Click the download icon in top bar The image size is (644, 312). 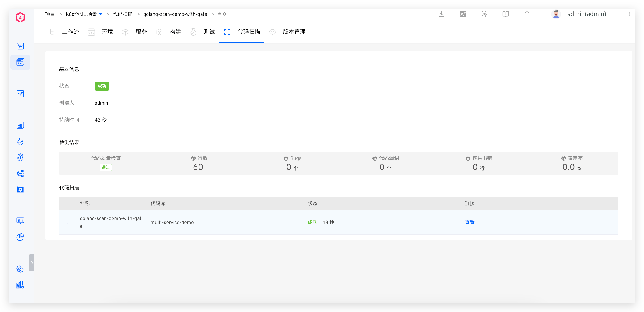(441, 14)
